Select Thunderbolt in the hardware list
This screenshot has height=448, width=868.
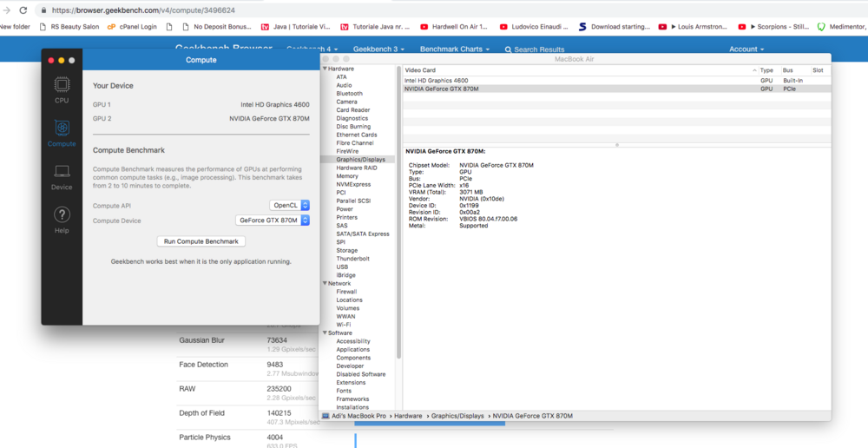coord(352,259)
